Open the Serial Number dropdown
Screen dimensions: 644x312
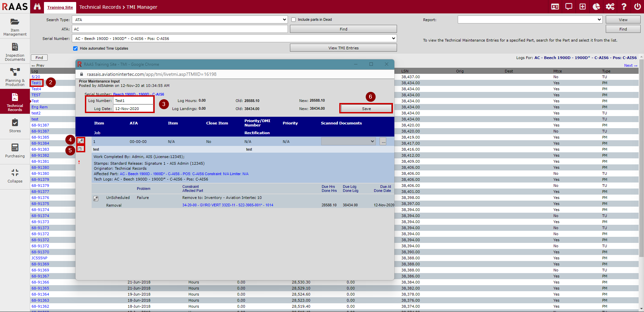coord(234,38)
